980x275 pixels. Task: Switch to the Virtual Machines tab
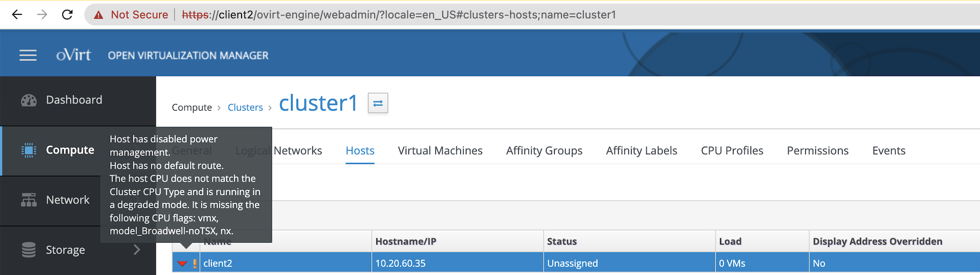point(440,150)
